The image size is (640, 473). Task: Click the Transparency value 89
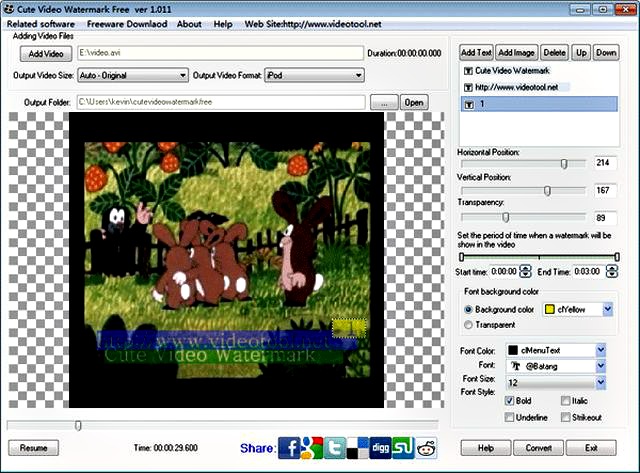tap(604, 218)
